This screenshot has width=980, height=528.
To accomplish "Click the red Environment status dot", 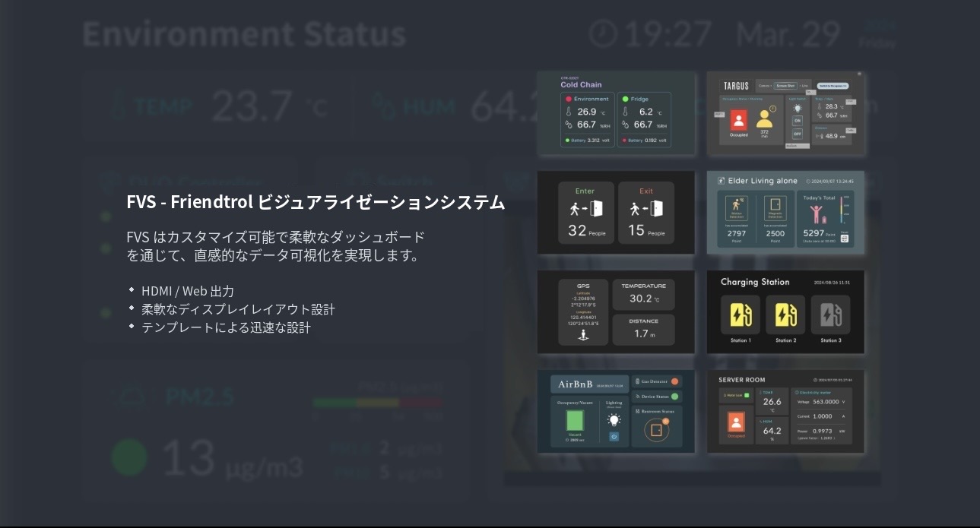I will coord(569,99).
